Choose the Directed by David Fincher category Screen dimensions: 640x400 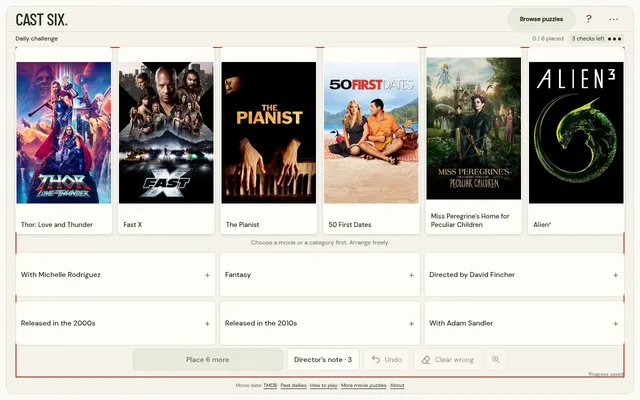tap(524, 275)
